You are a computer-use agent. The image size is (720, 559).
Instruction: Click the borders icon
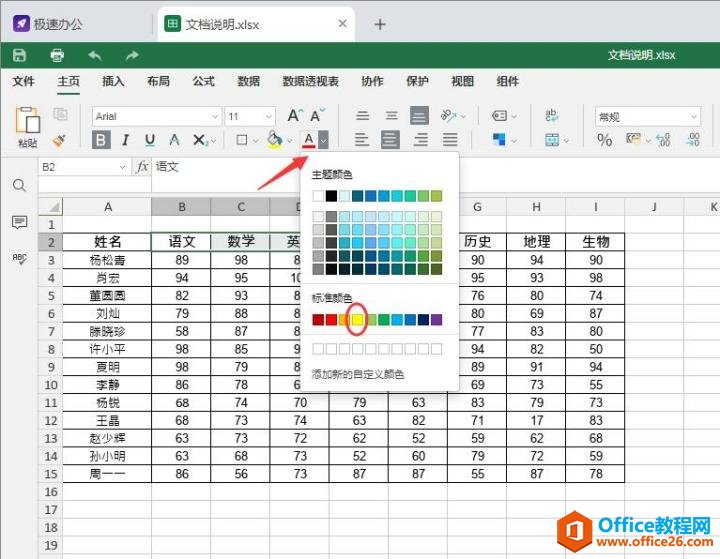coord(242,140)
